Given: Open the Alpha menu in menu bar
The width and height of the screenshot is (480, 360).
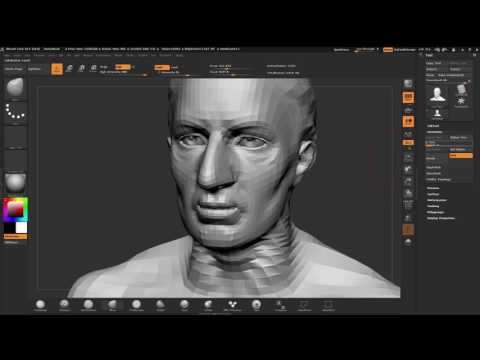Looking at the screenshot, I should 7,55.
